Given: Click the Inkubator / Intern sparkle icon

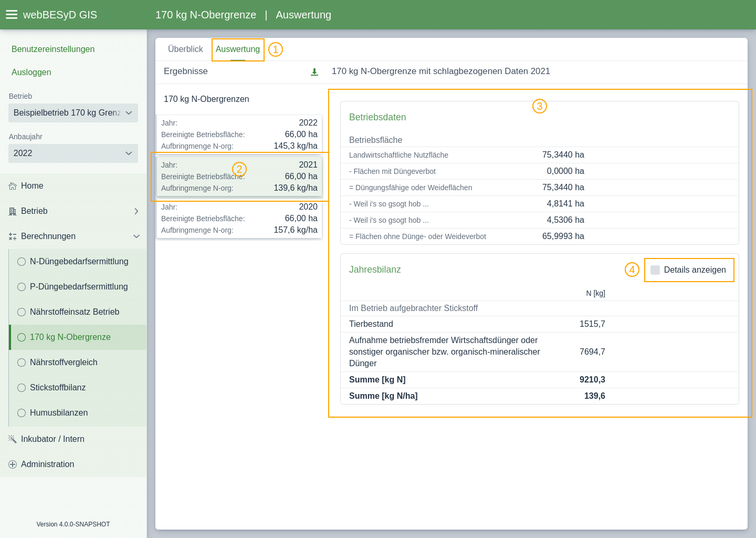Looking at the screenshot, I should click(13, 439).
